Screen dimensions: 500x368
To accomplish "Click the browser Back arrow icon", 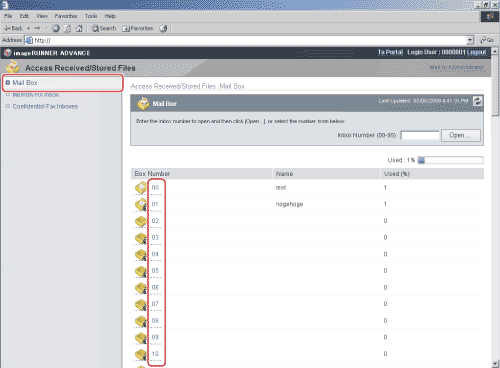I will click(x=7, y=28).
